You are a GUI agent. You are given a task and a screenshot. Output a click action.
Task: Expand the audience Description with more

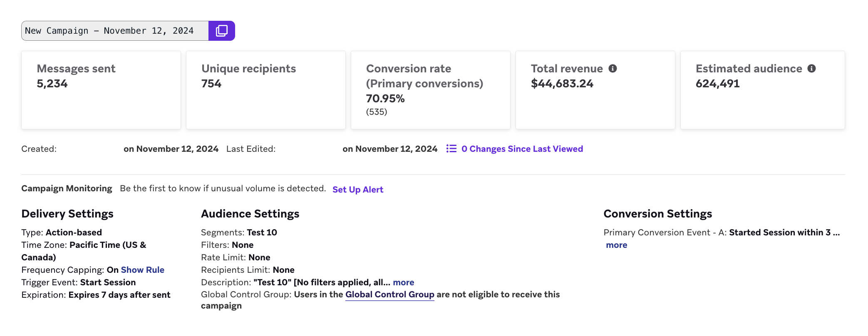pos(403,282)
